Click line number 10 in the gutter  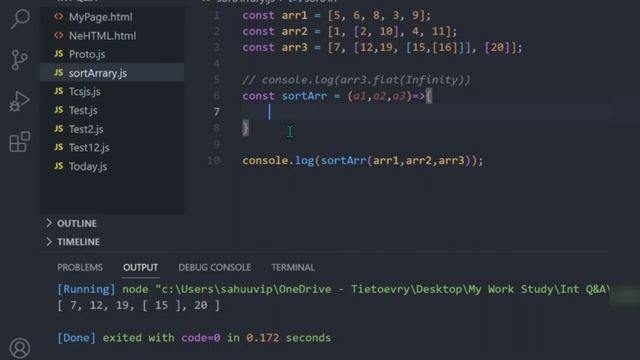pyautogui.click(x=214, y=160)
